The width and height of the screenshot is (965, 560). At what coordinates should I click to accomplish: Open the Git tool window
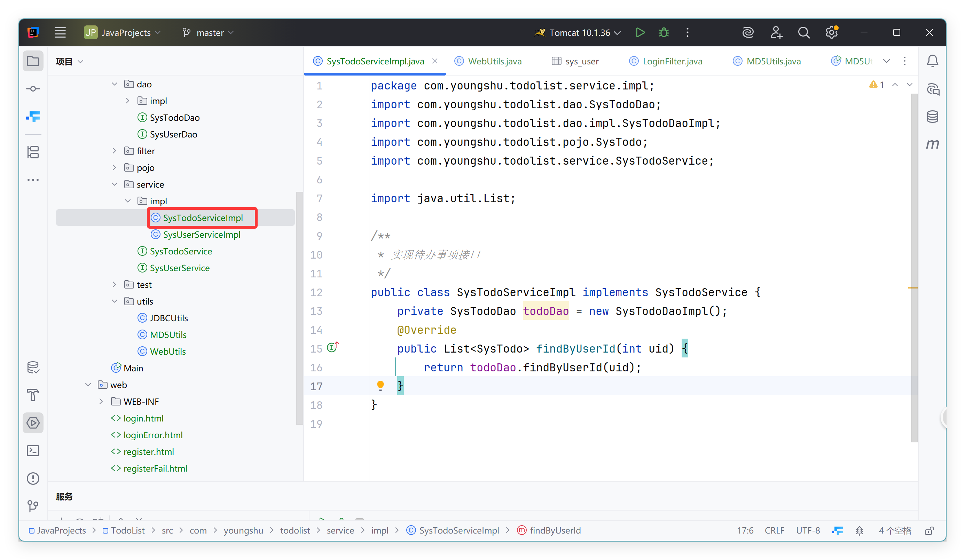(x=33, y=506)
